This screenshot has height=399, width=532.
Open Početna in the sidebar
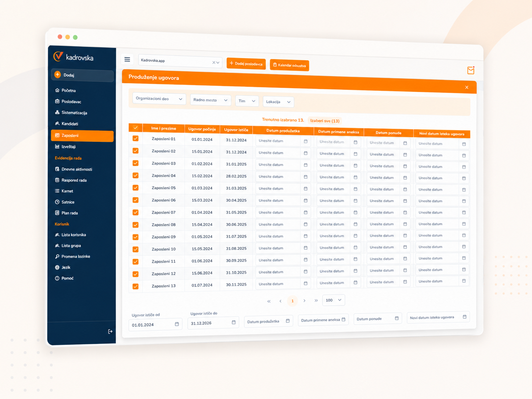68,90
